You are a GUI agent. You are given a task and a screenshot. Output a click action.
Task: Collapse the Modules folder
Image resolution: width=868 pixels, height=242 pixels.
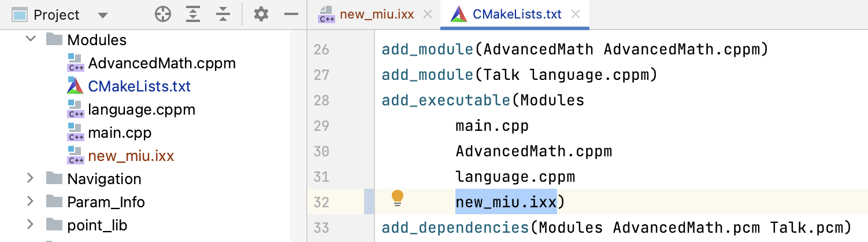pyautogui.click(x=30, y=39)
